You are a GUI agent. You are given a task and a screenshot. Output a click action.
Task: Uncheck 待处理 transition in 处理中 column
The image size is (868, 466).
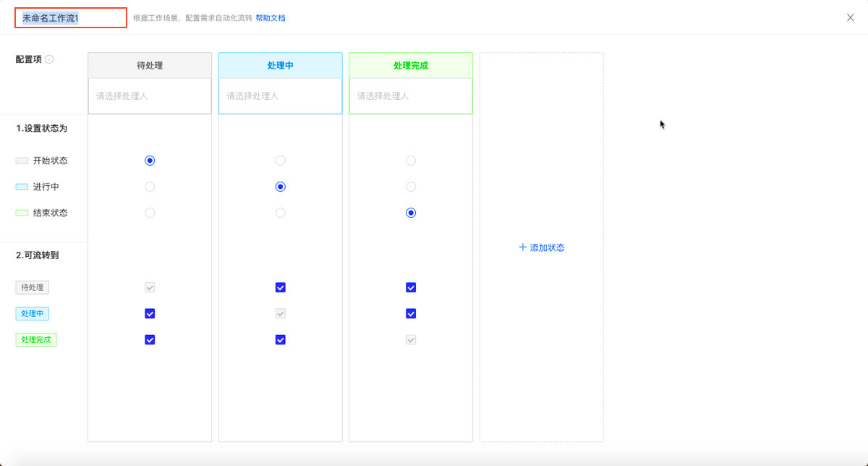click(281, 287)
